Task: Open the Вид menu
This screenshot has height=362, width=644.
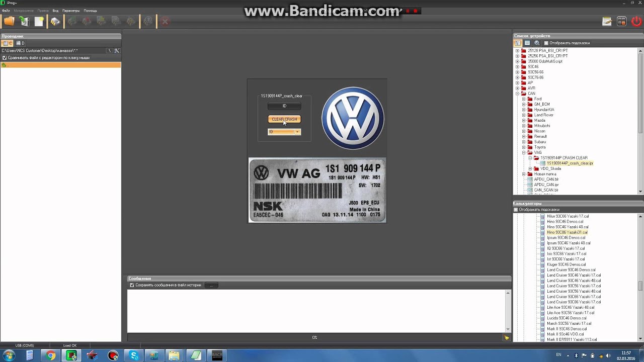Action: (x=55, y=11)
